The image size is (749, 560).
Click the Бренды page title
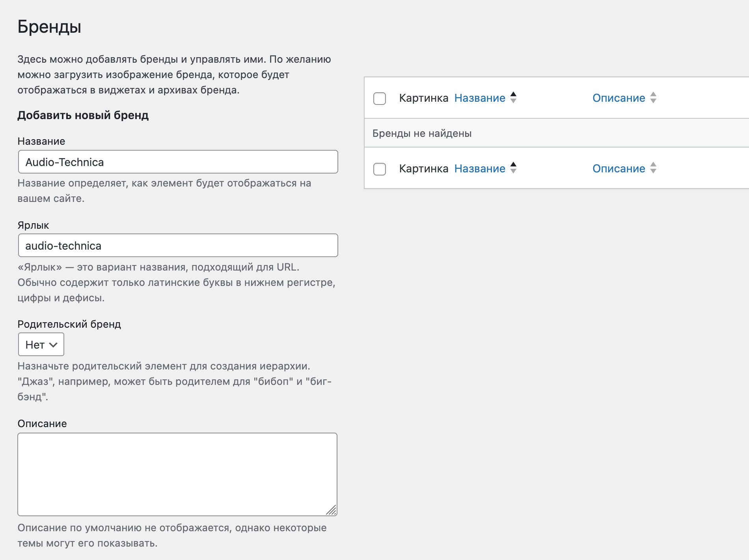(49, 27)
